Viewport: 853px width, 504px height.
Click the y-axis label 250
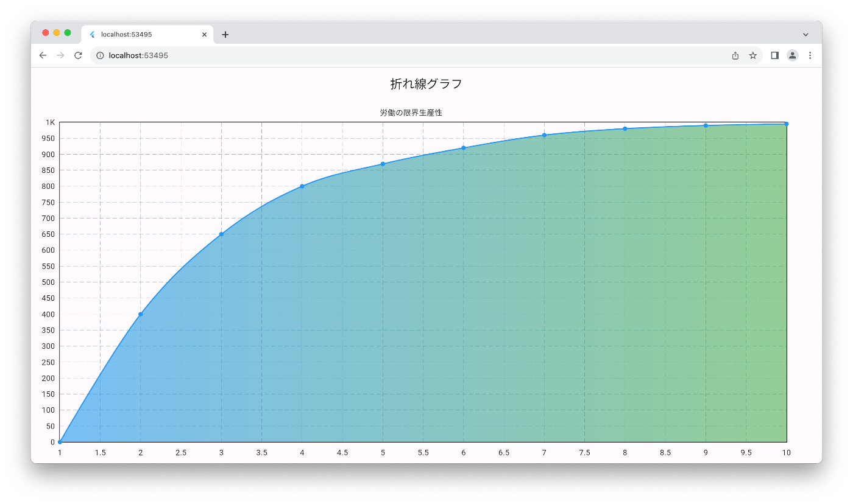pos(49,362)
